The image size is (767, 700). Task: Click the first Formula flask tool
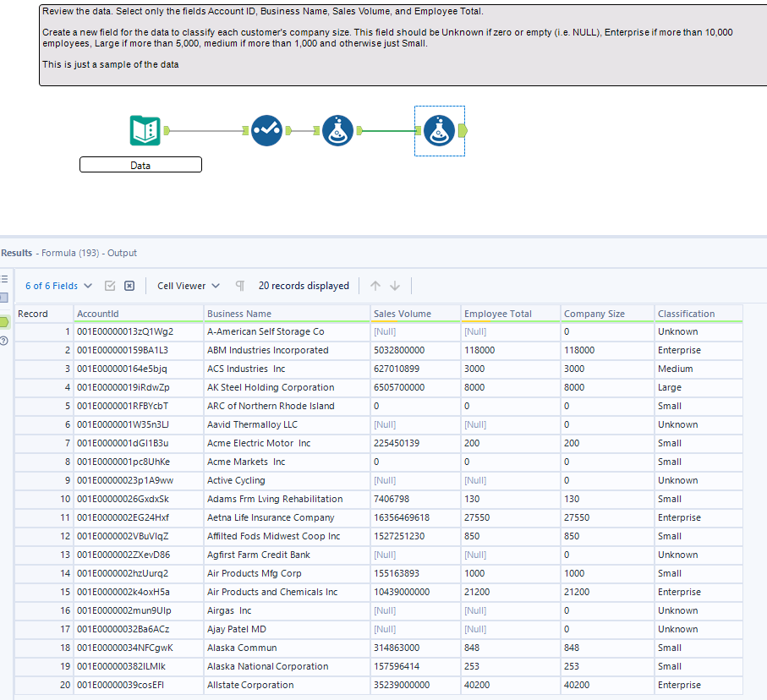337,131
